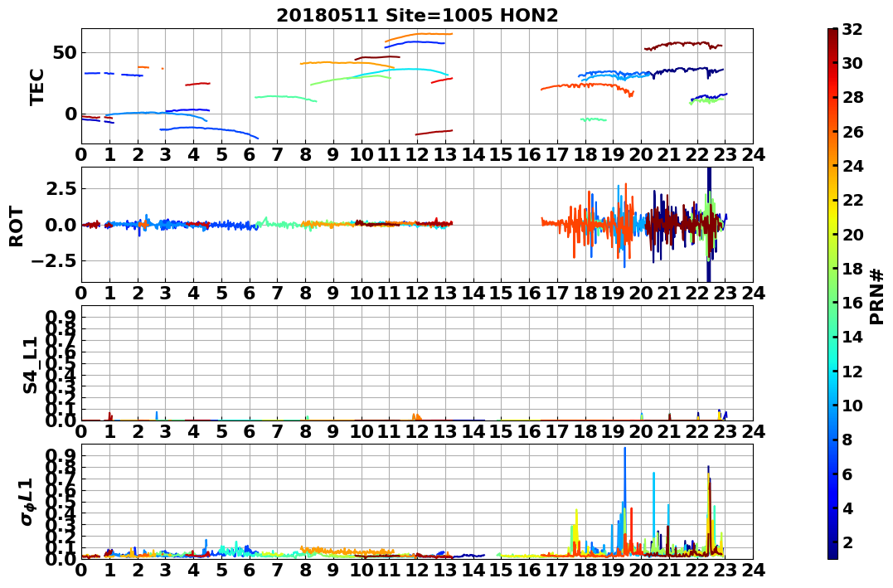This screenshot has width=893, height=588.
Task: Click the S4_L1 y-axis label
Action: click(x=30, y=365)
